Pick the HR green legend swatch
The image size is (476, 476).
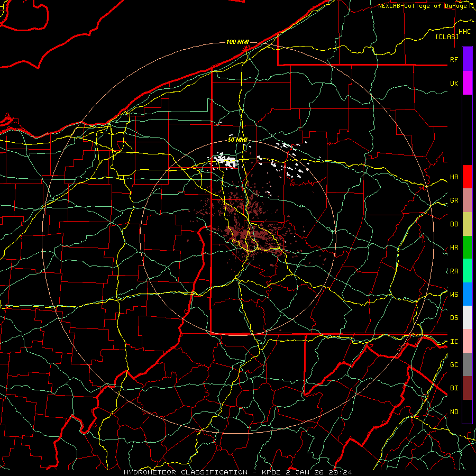coord(467,248)
